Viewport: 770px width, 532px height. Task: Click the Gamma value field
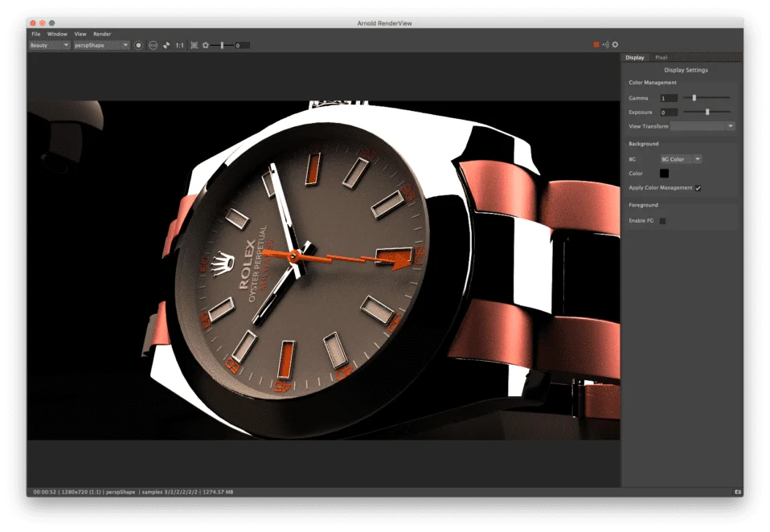tap(669, 98)
